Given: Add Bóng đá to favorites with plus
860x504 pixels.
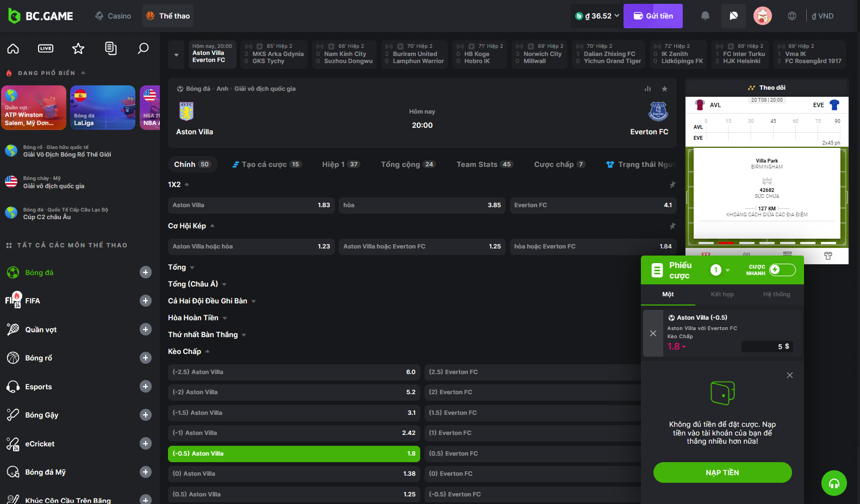Looking at the screenshot, I should [x=146, y=272].
